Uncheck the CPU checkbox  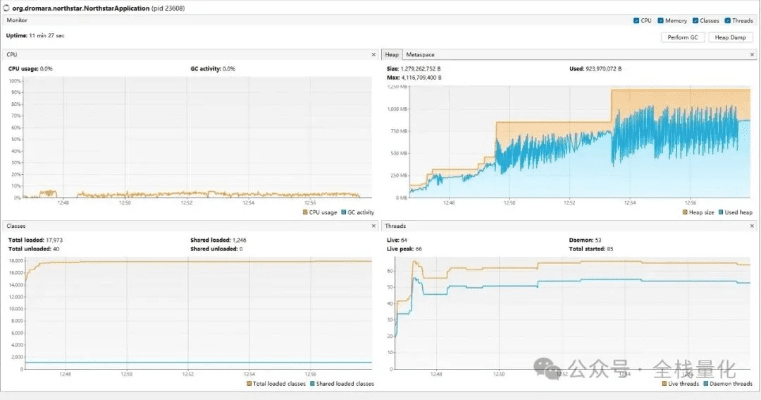click(x=636, y=20)
